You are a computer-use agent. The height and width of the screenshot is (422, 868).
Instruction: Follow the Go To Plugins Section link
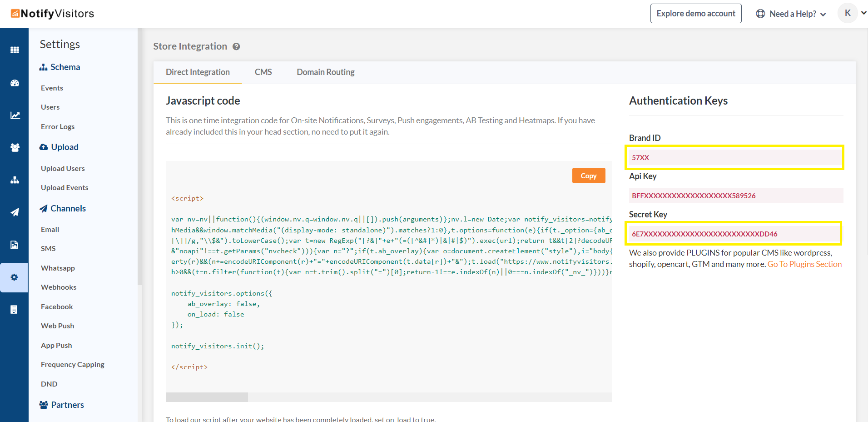[x=804, y=264]
